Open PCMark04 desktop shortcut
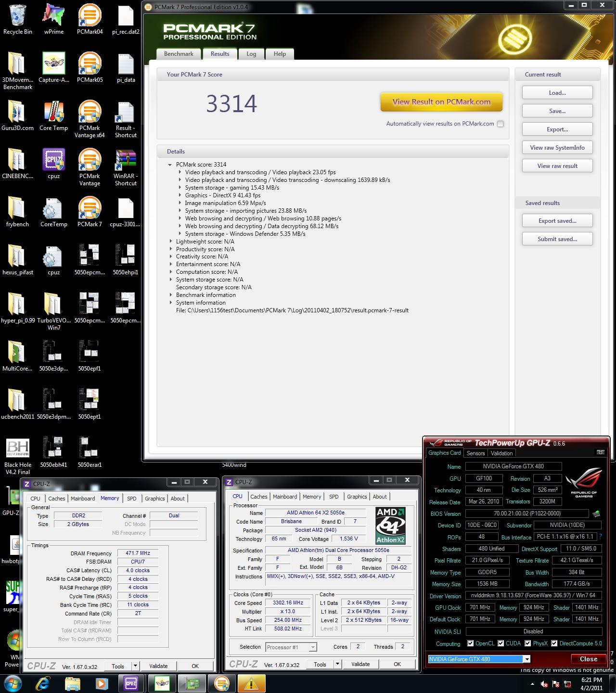Image resolution: width=616 pixels, height=693 pixels. pos(90,19)
